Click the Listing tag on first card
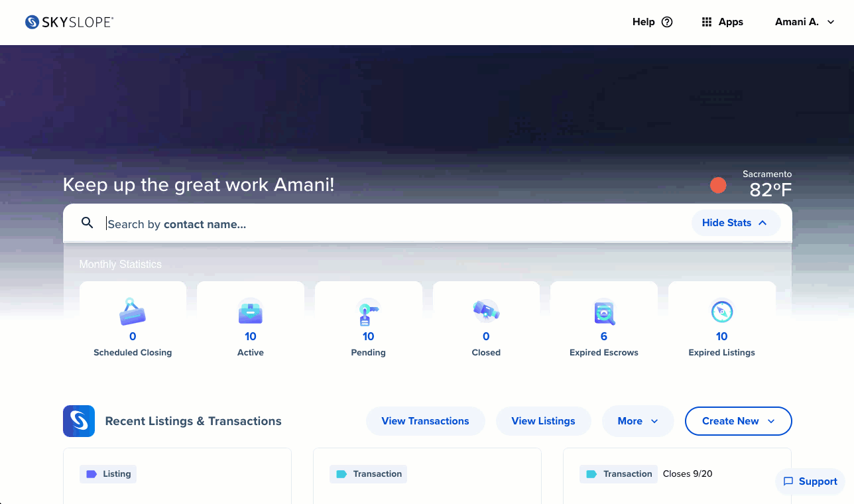Screen dimensions: 854x504 point(108,473)
